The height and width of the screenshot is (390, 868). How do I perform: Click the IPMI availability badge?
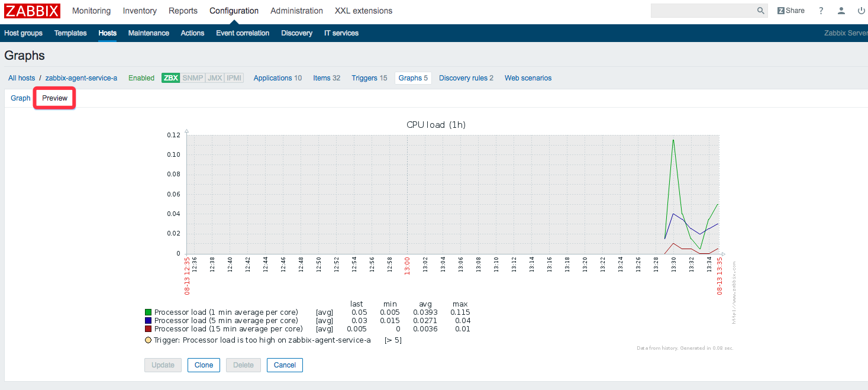pyautogui.click(x=234, y=78)
